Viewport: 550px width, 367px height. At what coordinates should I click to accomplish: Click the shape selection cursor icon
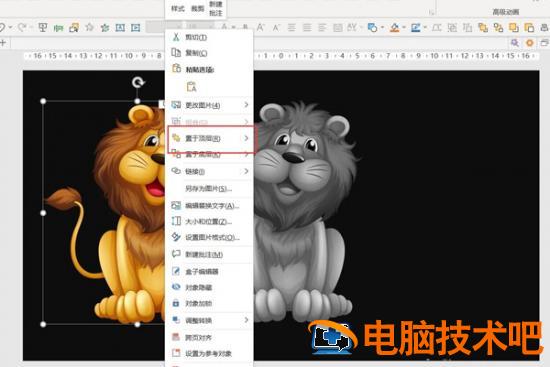pyautogui.click(x=74, y=28)
